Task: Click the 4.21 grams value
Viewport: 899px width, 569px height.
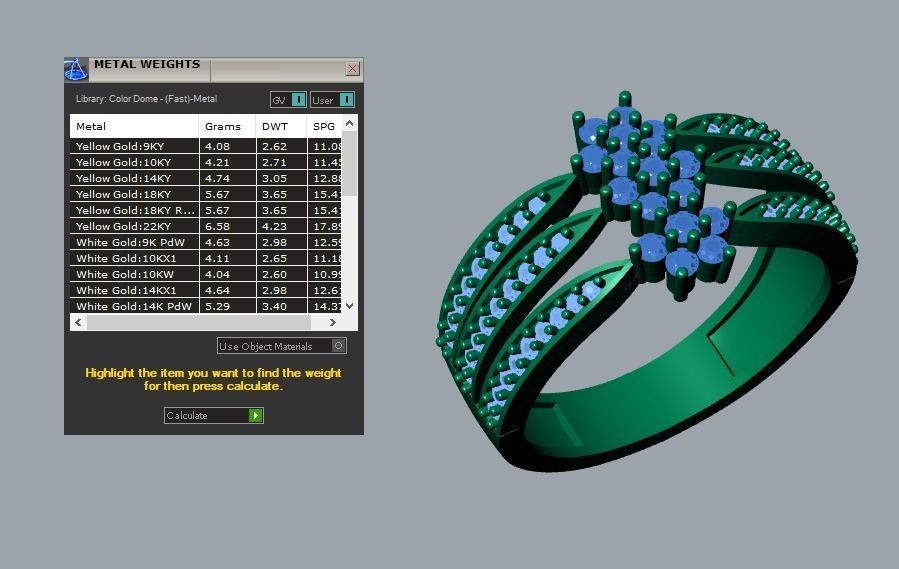Action: (x=217, y=162)
